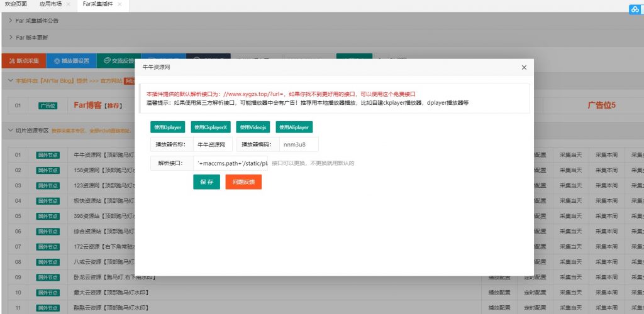The height and width of the screenshot is (314, 644).
Task: Click the '牛牛资源网' dialog title text
Action: tap(156, 67)
